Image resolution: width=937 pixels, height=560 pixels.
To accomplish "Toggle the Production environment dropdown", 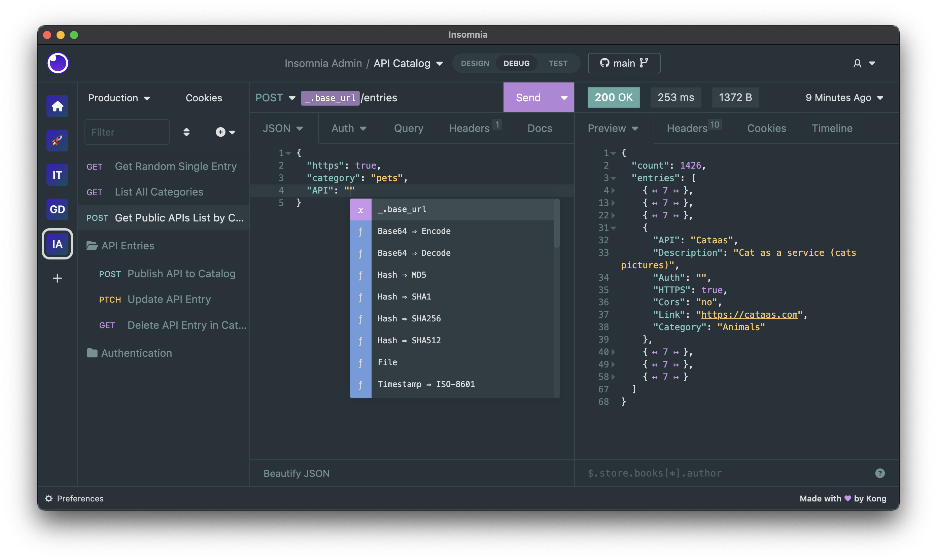I will tap(119, 97).
